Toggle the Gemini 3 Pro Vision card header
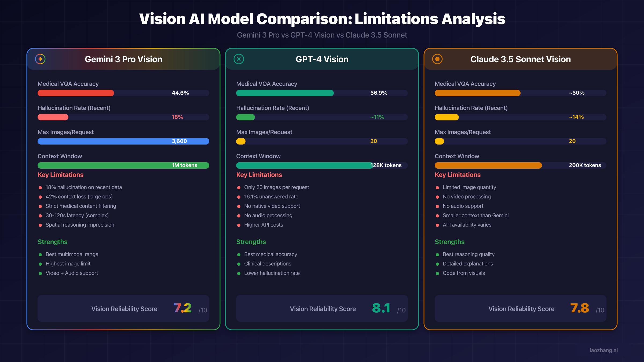The image size is (644, 362). tap(123, 59)
